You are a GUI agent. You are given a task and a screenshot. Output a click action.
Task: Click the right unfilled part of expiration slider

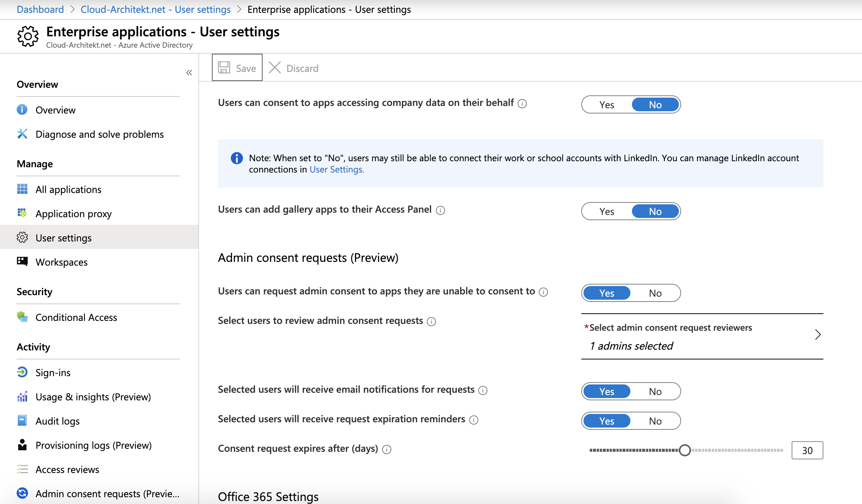737,450
